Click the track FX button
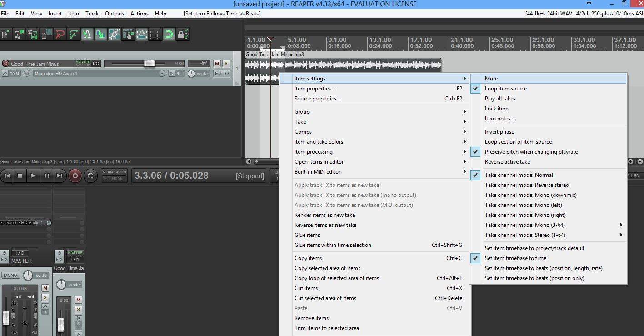 click(x=218, y=74)
